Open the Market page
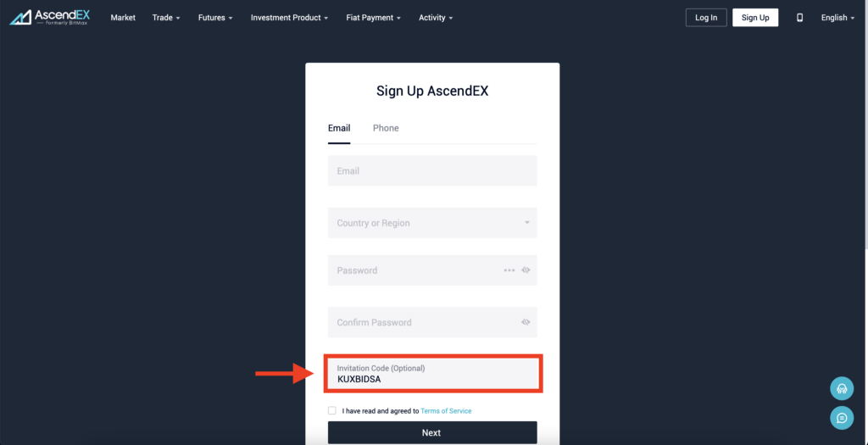 [x=123, y=18]
